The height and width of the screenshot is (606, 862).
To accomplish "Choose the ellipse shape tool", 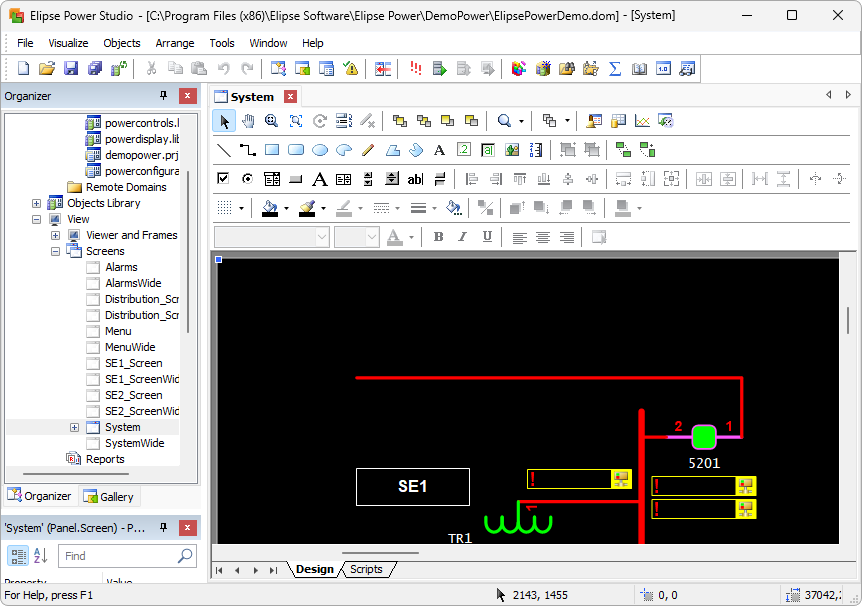I will pyautogui.click(x=320, y=150).
